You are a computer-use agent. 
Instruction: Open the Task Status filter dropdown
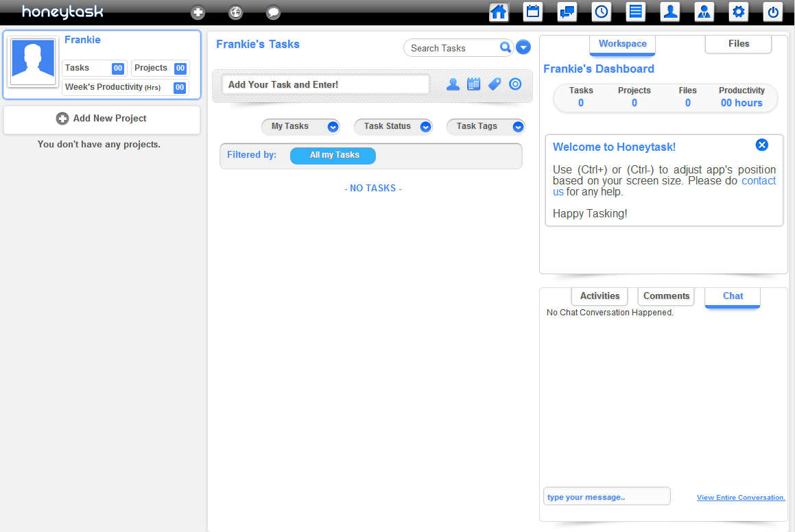393,126
